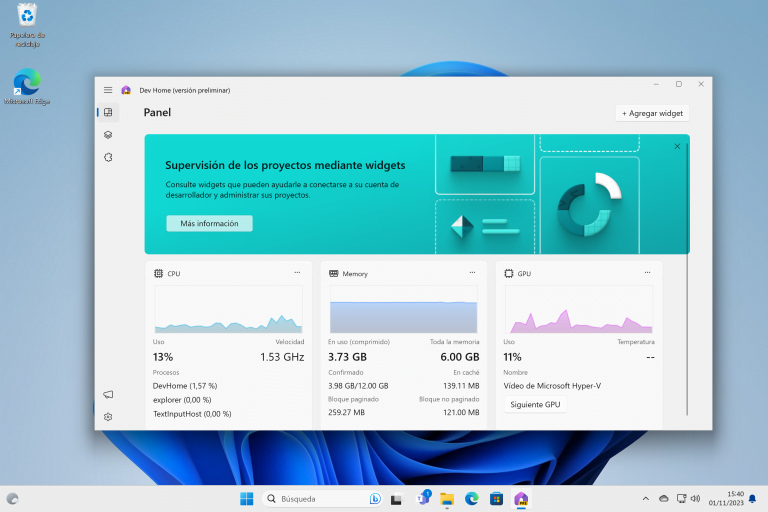Viewport: 768px width, 512px height.
Task: Show hidden system tray icons chevron
Action: coord(646,499)
